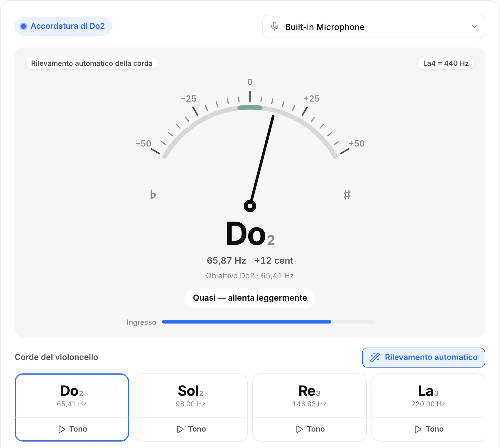Click the Rilevamento automatico della corda label

(92, 63)
